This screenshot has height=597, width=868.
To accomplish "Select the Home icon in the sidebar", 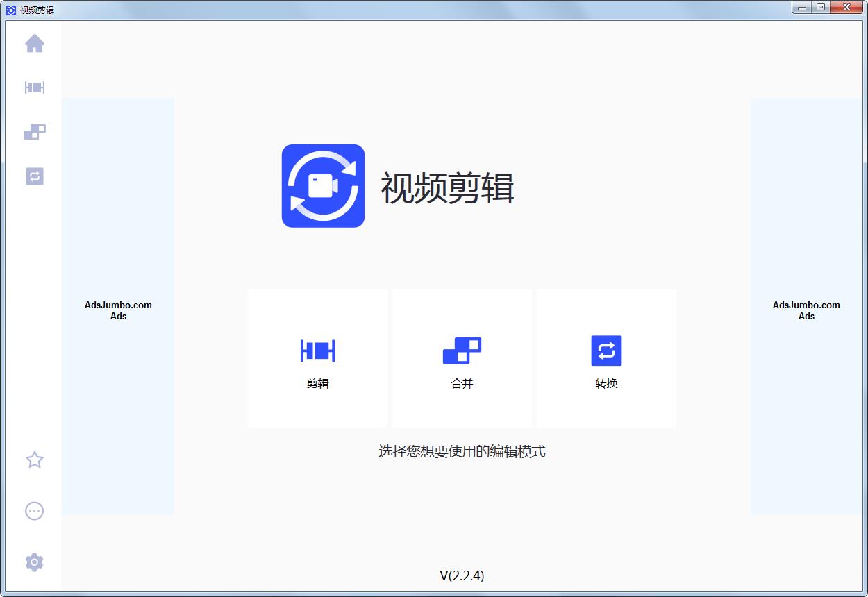I will (x=34, y=43).
